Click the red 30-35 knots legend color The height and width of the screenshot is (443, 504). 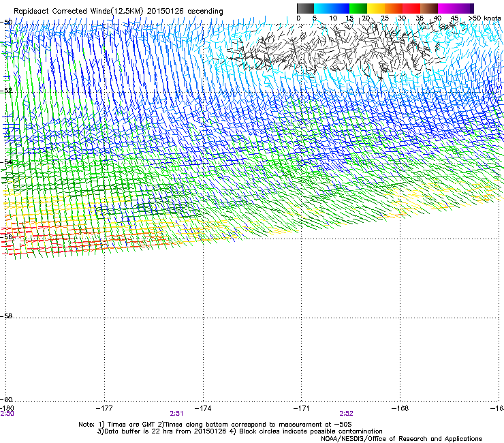[411, 8]
